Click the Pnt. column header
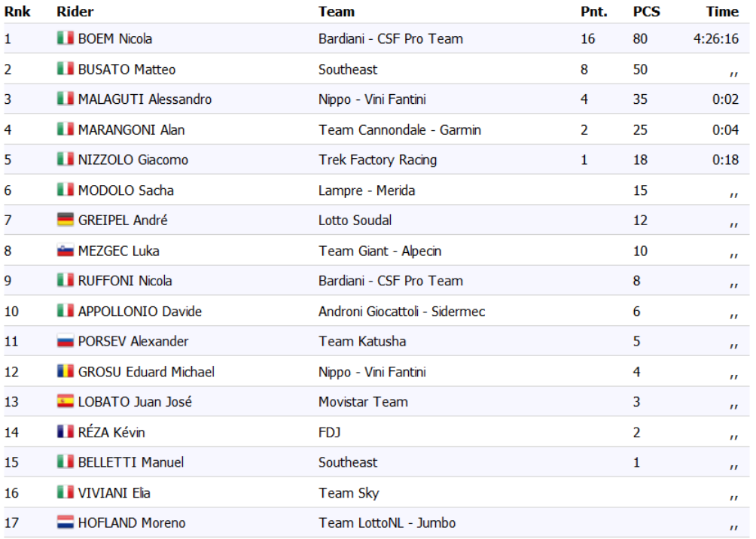Viewport: 756px width, 539px height. coord(594,11)
